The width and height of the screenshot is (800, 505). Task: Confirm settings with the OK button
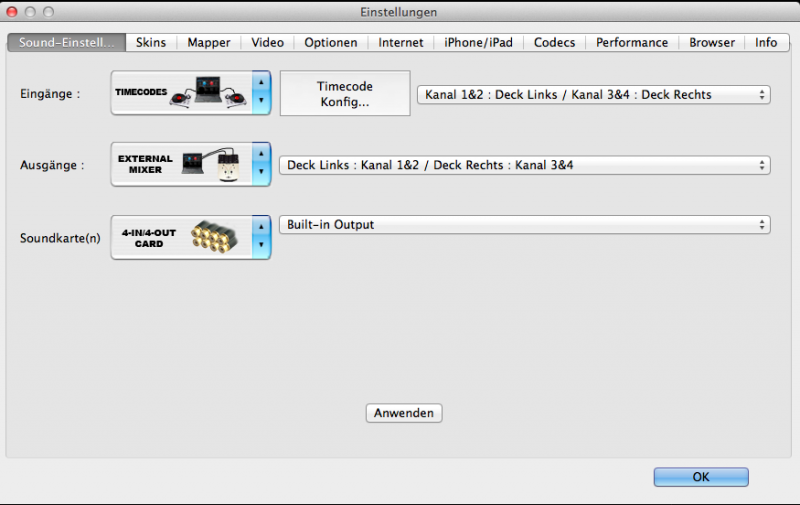point(701,477)
